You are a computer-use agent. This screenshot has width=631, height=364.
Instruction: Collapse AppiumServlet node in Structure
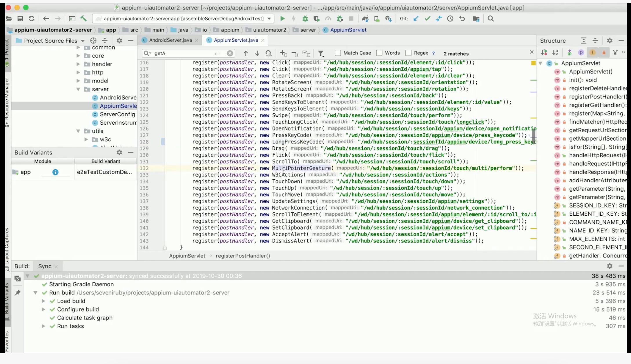tap(541, 63)
